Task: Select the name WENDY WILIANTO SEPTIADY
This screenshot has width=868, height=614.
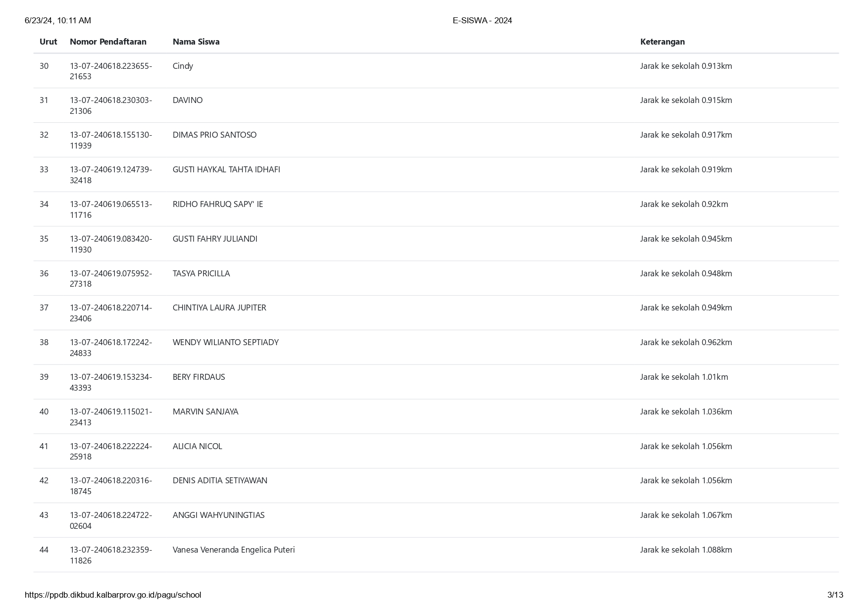Action: click(x=226, y=342)
